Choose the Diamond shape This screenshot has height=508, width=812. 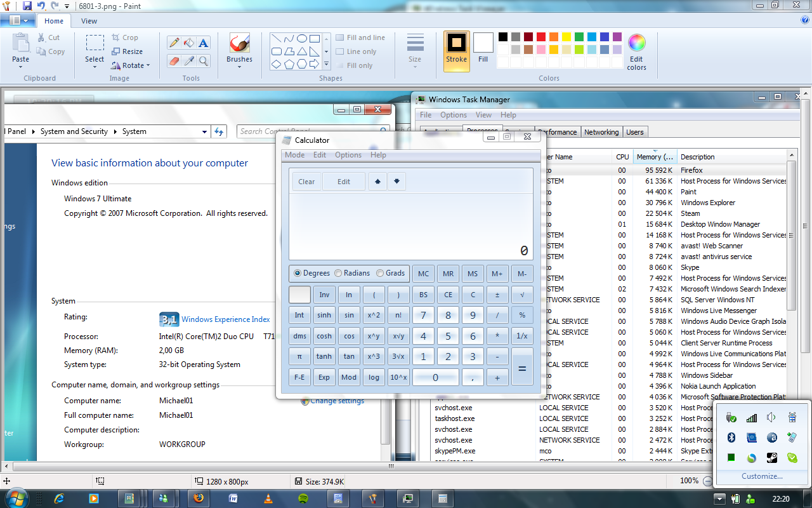pos(277,64)
